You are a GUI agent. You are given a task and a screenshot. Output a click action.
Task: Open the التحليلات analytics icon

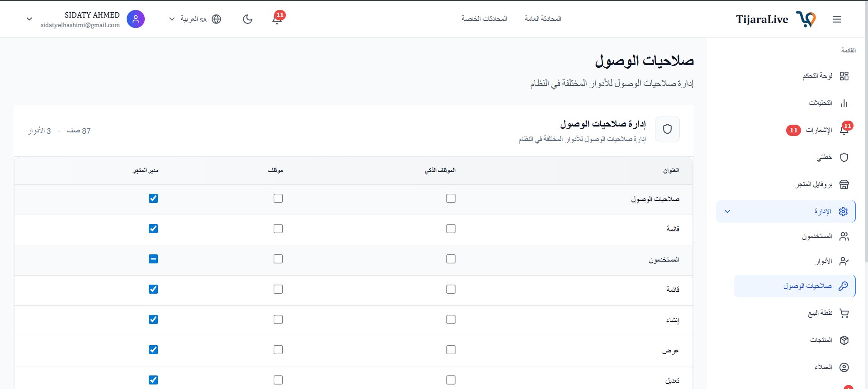(x=844, y=103)
